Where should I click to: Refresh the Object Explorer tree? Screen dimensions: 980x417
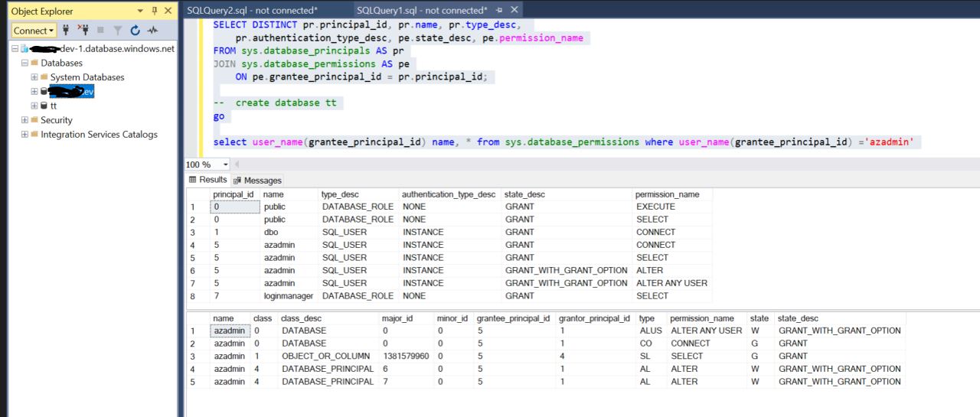135,31
